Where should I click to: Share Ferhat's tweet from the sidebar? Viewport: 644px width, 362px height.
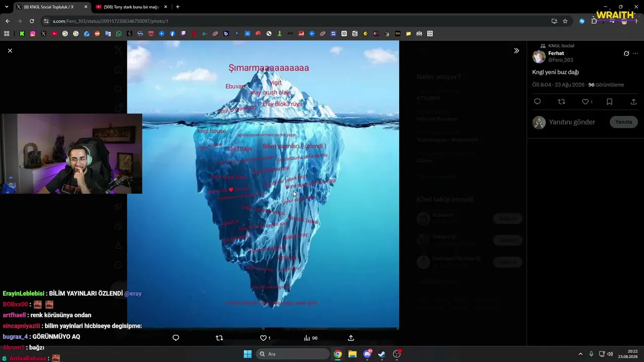coord(633,102)
